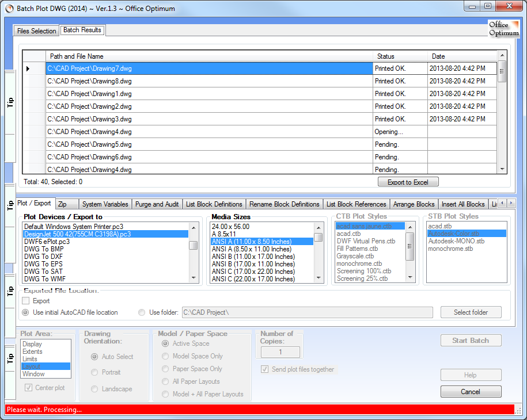Select Autodesk-MONO.stb plot style
This screenshot has width=527, height=420.
point(467,241)
